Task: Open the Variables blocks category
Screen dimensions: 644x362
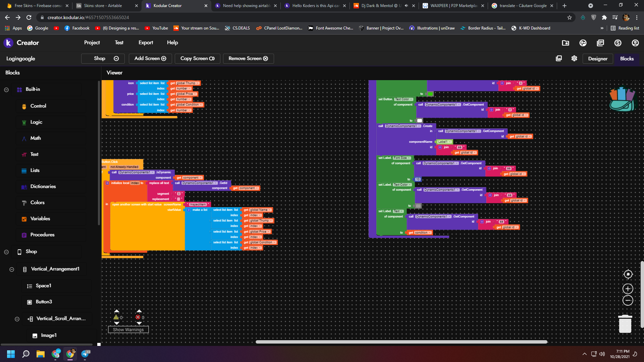Action: pyautogui.click(x=40, y=219)
